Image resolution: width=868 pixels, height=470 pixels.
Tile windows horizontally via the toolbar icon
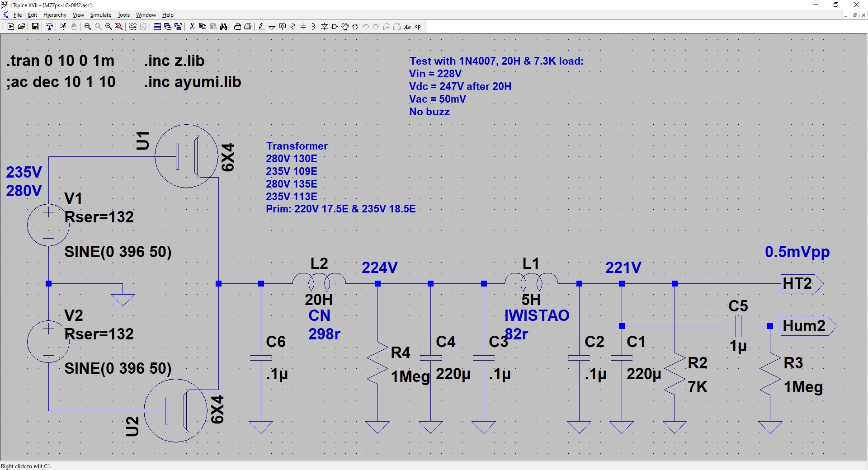[x=157, y=27]
